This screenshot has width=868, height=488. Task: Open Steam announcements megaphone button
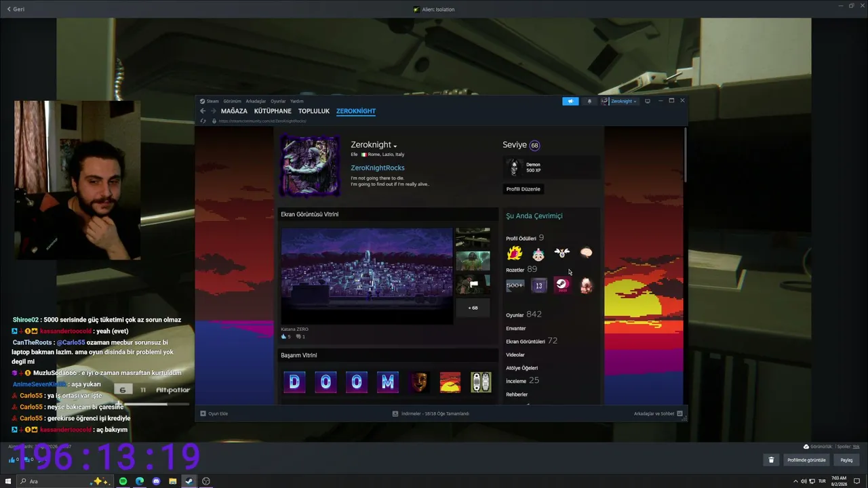pos(570,101)
